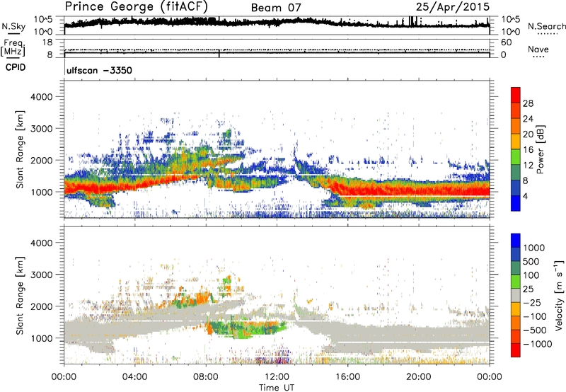Viewport: 566px width, 392px height.
Task: Click the '12:00' time axis label
Action: (277, 376)
